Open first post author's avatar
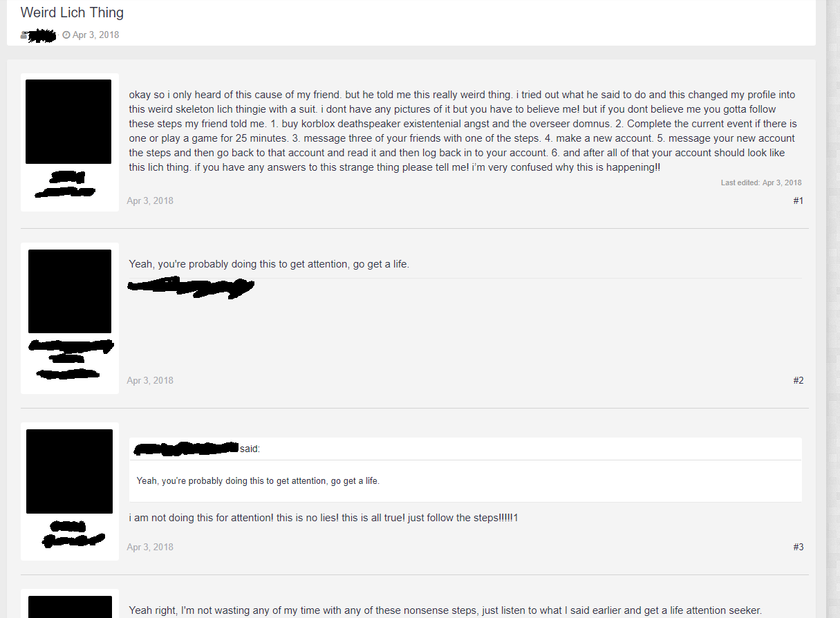The height and width of the screenshot is (618, 840). coord(68,122)
